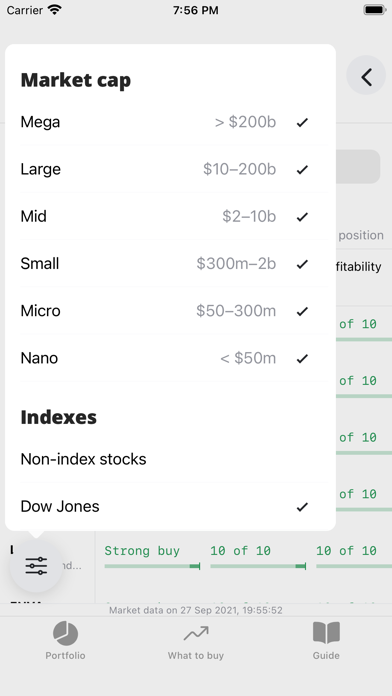Tap the Wi-Fi icon in status bar
The height and width of the screenshot is (696, 392).
55,10
